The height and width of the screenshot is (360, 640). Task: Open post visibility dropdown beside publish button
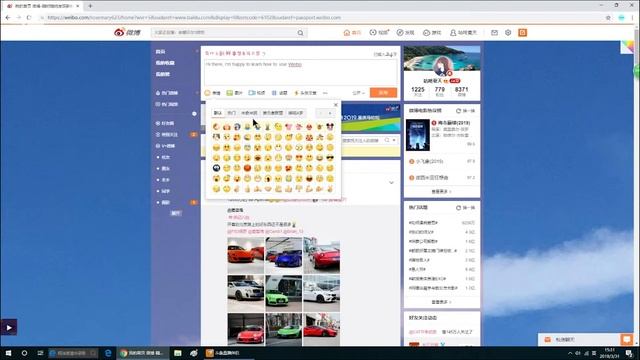pos(358,93)
